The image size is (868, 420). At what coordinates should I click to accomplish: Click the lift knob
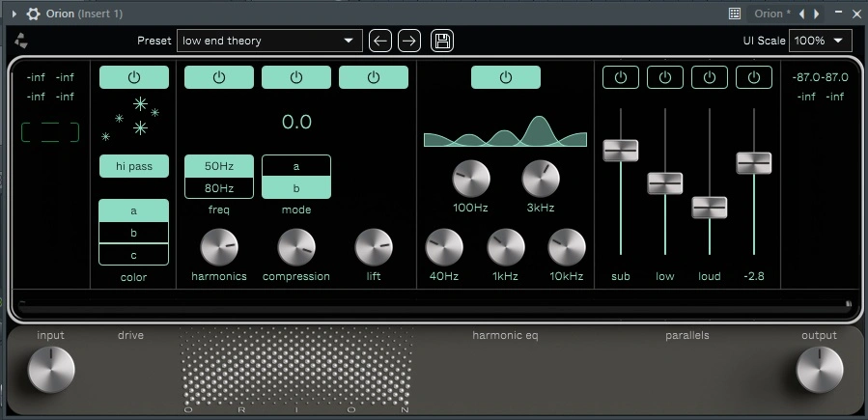(374, 247)
